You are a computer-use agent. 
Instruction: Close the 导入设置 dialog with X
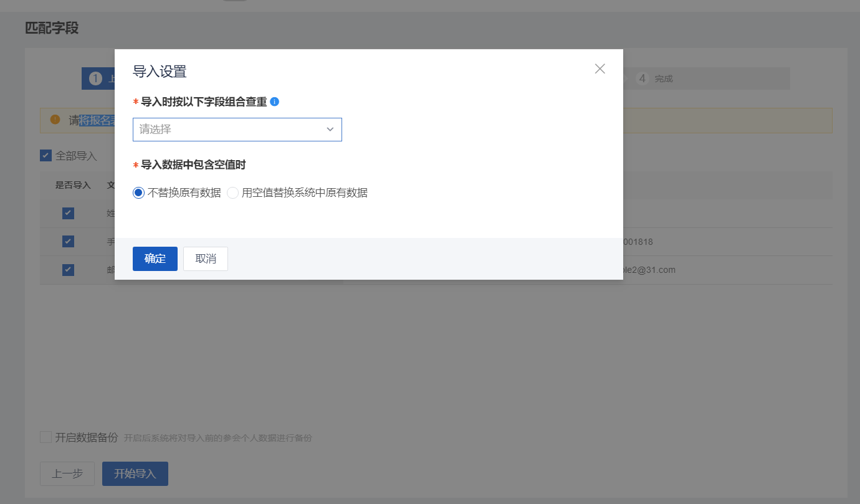coord(600,69)
